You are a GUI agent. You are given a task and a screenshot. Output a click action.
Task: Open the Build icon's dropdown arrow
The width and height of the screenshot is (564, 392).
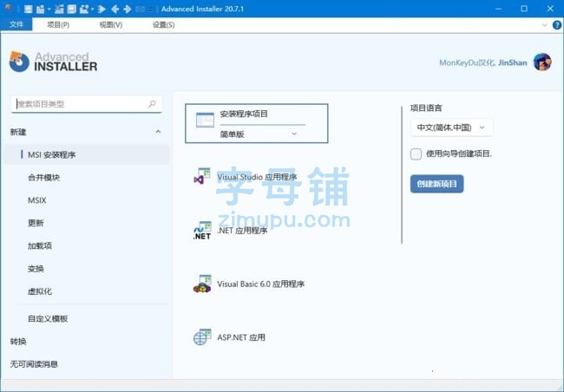point(93,9)
